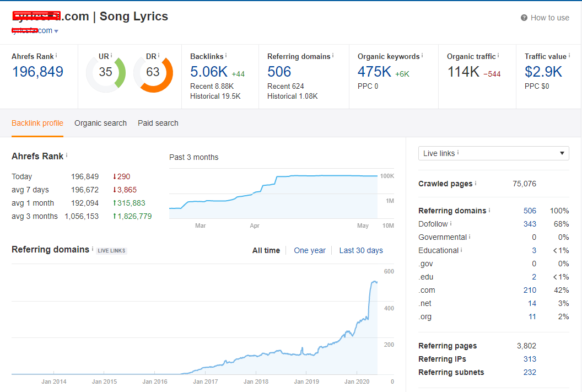Click the UR info icon
Image resolution: width=582 pixels, height=392 pixels.
point(111,56)
